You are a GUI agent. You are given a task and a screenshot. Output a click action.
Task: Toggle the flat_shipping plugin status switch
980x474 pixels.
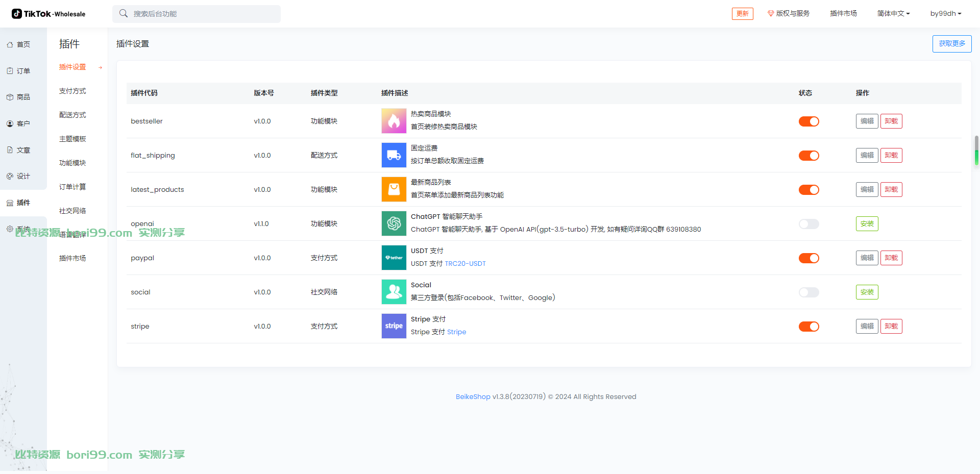pos(809,156)
